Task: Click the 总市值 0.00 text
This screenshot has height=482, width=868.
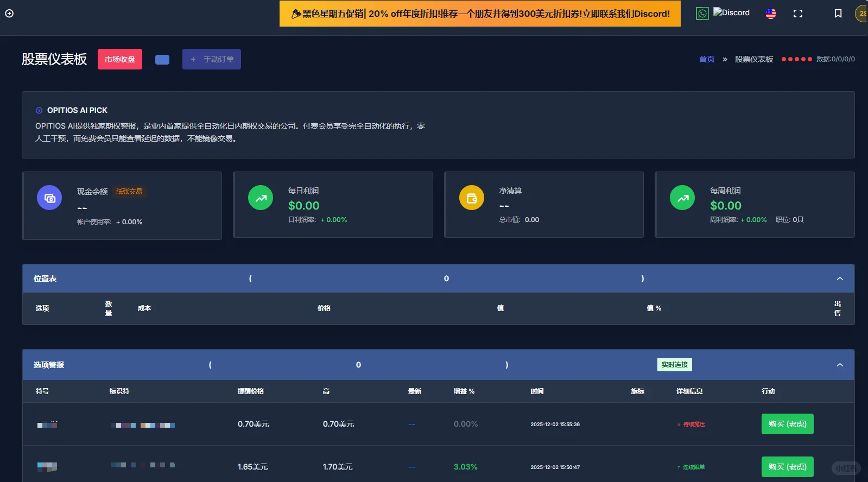Action: [519, 220]
